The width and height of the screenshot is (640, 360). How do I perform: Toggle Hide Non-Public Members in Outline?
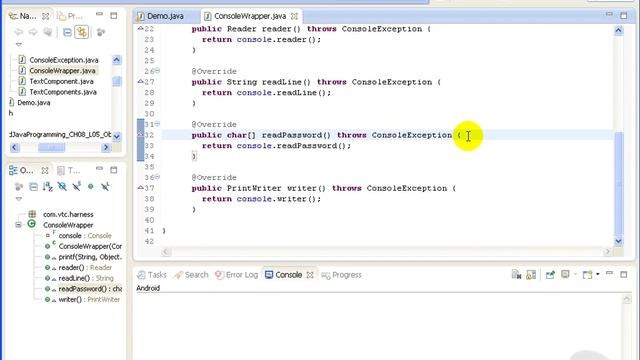[91, 187]
